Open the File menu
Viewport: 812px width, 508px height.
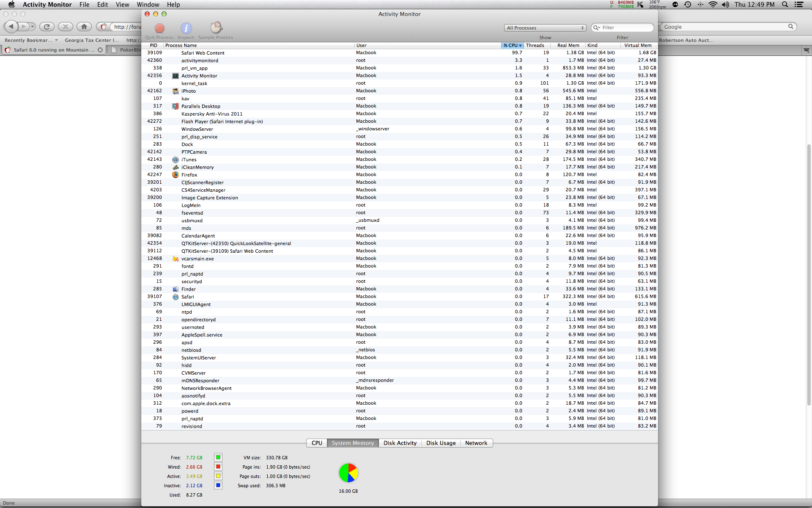point(84,5)
